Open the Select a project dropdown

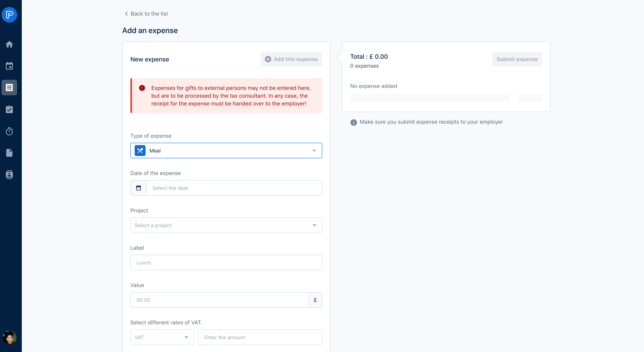coord(226,225)
